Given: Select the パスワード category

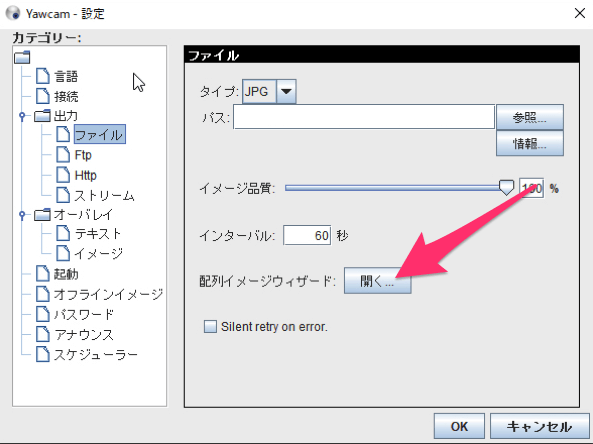Looking at the screenshot, I should click(x=84, y=314).
